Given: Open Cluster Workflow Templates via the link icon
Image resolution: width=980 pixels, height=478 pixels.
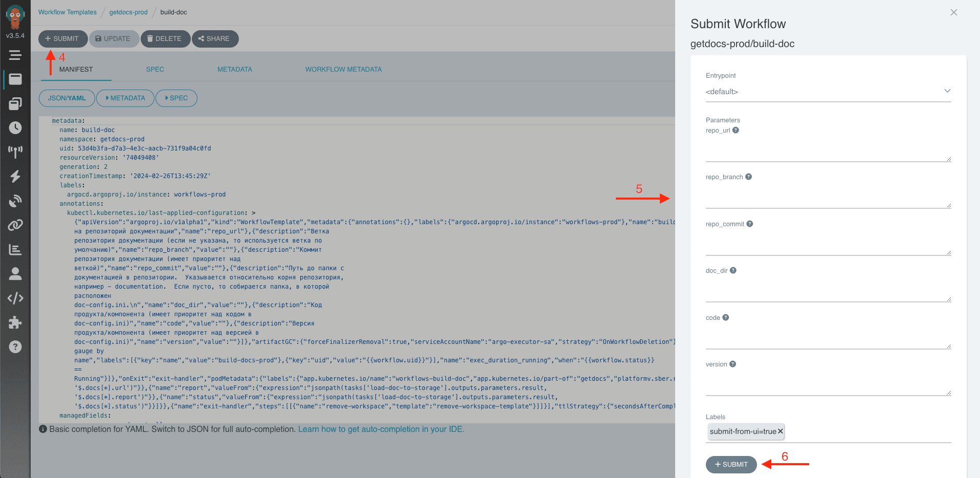Looking at the screenshot, I should click(15, 225).
